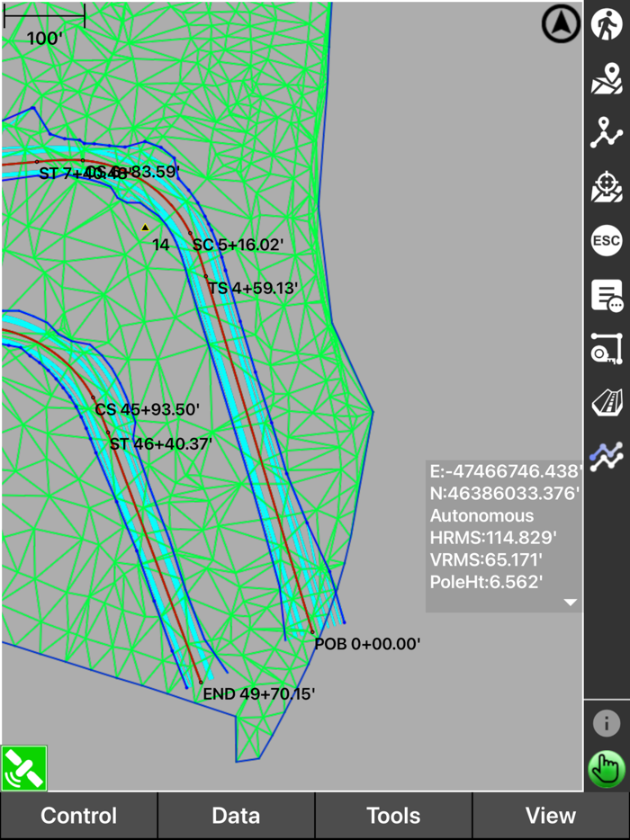
Task: Select the tape measure tool icon
Action: tap(607, 349)
